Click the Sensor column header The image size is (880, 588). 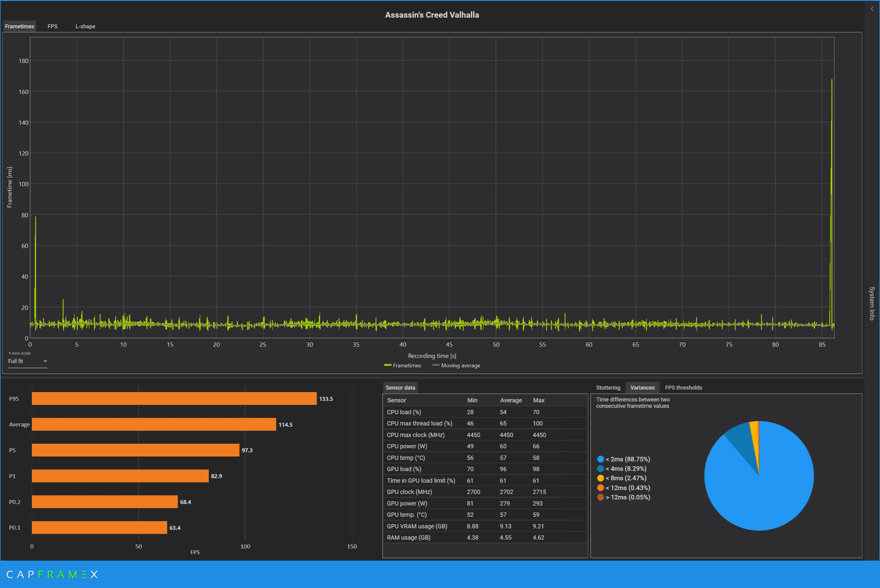coord(396,400)
